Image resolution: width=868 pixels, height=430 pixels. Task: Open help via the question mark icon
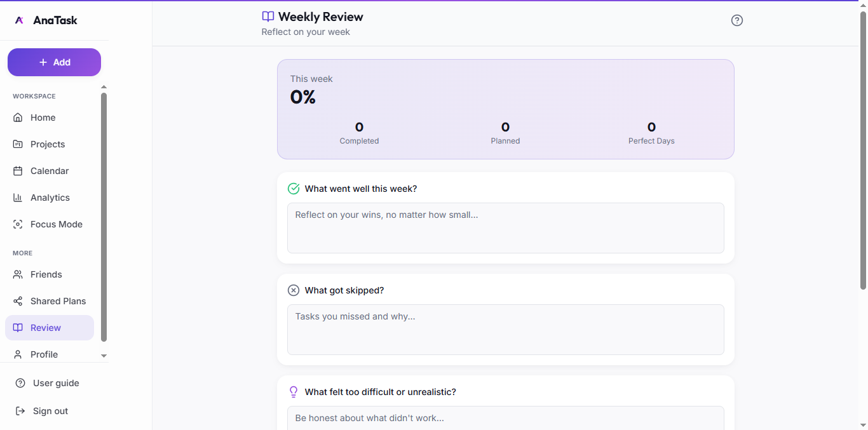coord(737,20)
